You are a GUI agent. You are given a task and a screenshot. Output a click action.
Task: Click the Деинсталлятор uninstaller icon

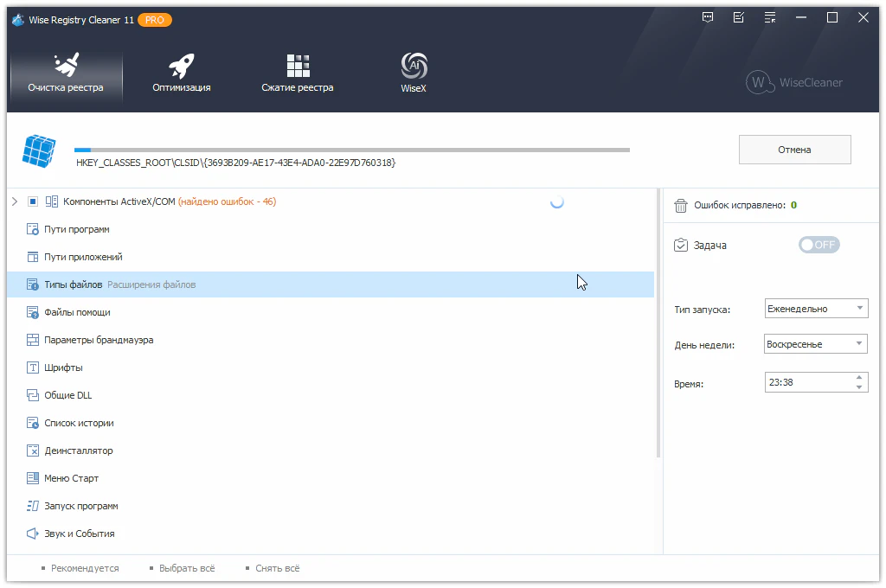(x=33, y=451)
